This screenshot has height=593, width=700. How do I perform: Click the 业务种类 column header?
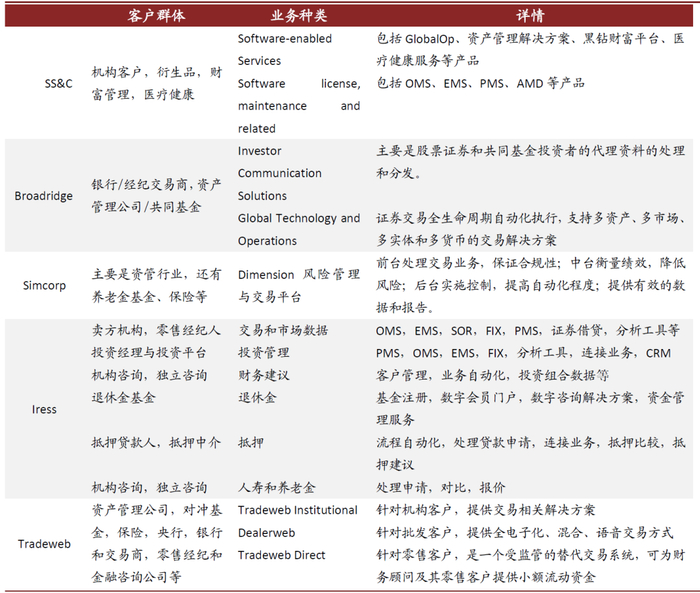pos(299,16)
